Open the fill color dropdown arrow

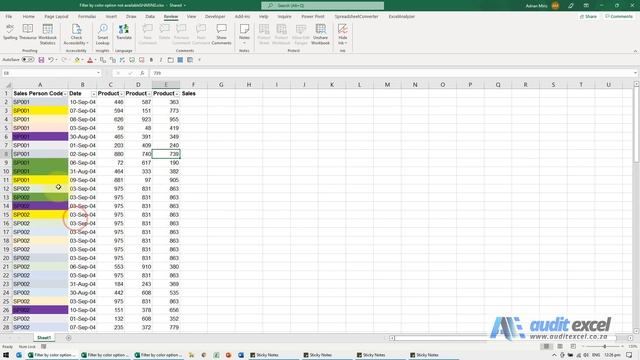[82, 60]
